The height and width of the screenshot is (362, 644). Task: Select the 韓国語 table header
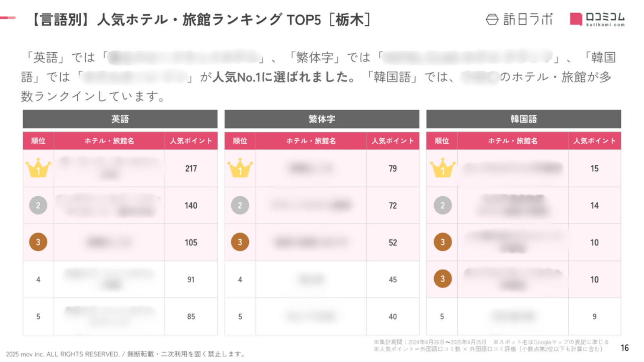[x=524, y=119]
